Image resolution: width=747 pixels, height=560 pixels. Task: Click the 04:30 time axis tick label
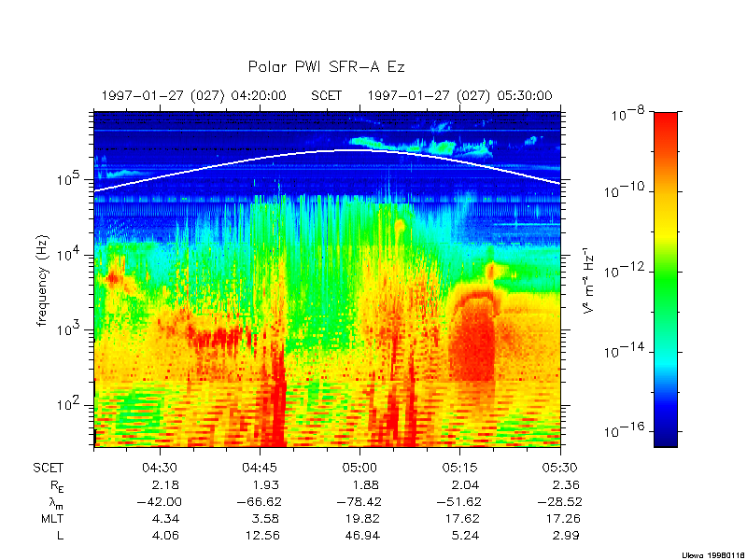(160, 467)
